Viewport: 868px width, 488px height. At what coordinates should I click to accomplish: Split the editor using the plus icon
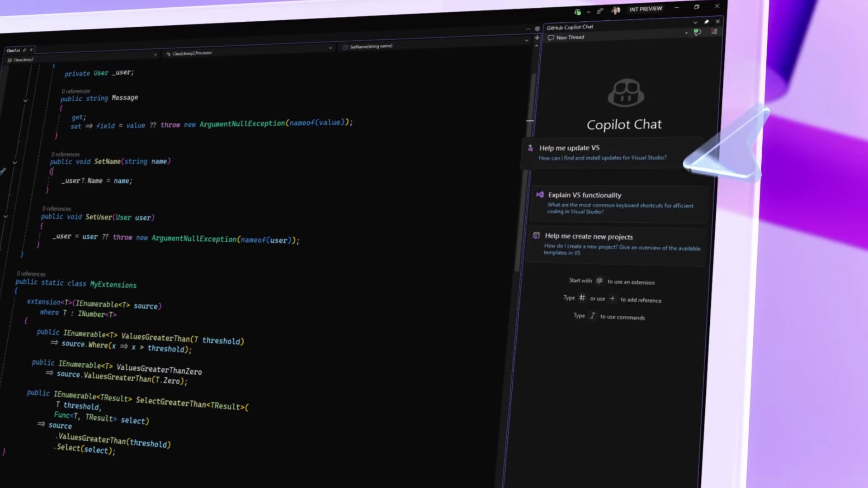[537, 38]
